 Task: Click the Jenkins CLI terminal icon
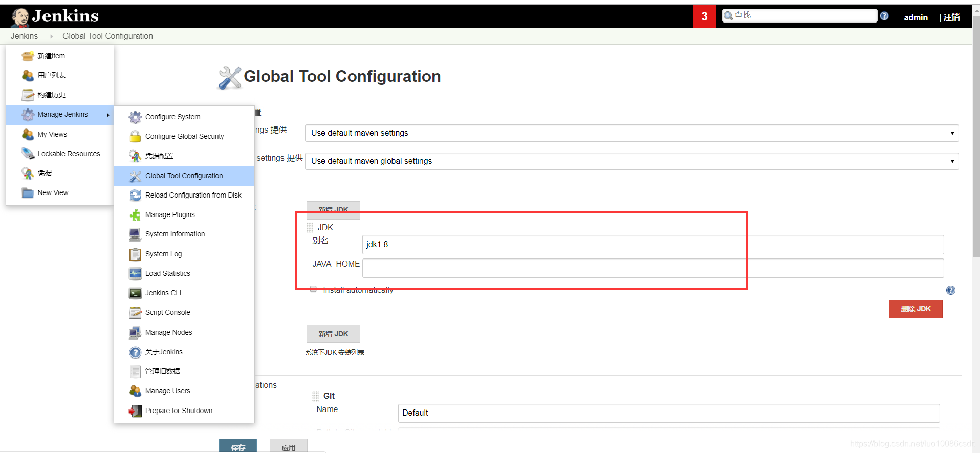135,293
